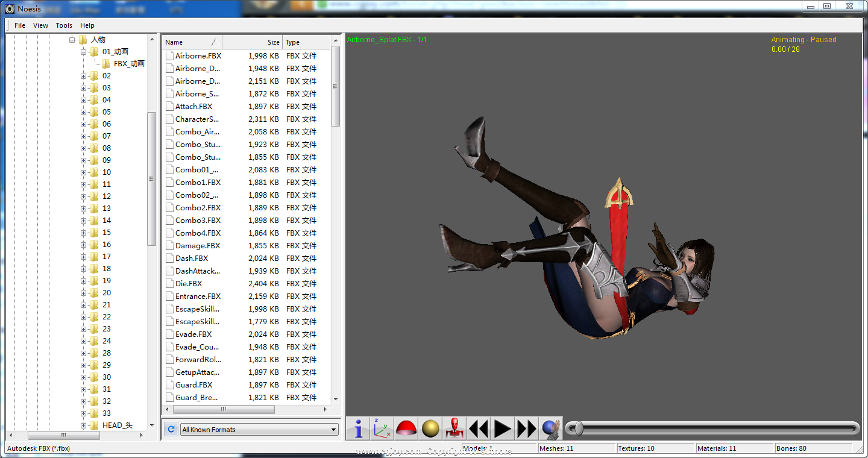Open the Help menu
The image size is (868, 458).
[x=87, y=25]
